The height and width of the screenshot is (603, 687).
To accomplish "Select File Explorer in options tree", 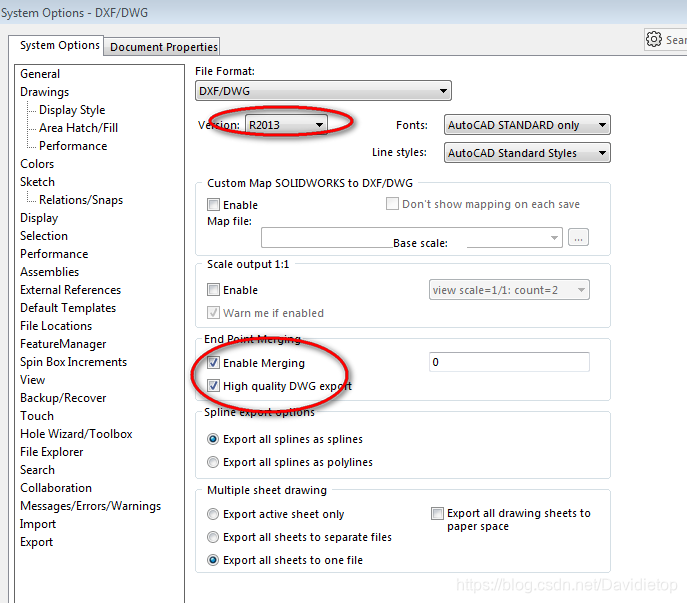I will 51,451.
